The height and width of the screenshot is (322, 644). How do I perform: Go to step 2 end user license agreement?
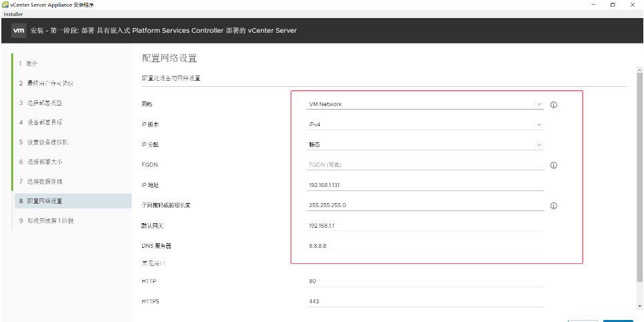pyautogui.click(x=46, y=83)
